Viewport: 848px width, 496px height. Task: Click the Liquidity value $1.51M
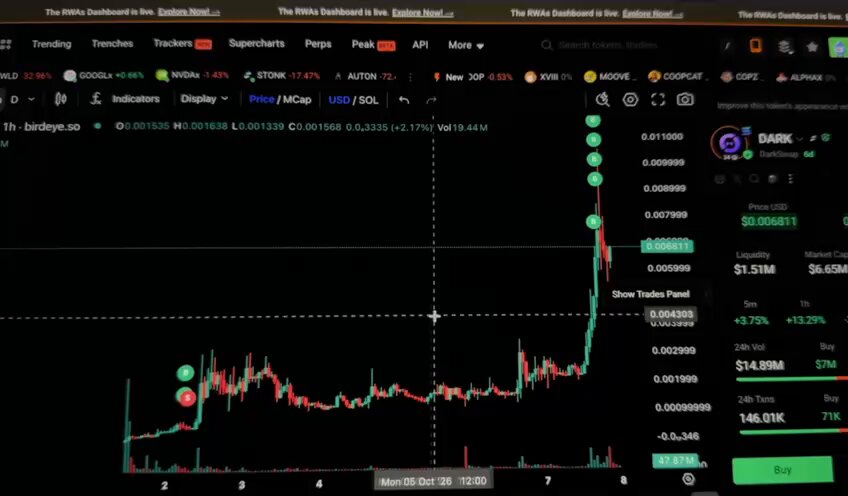coord(754,269)
